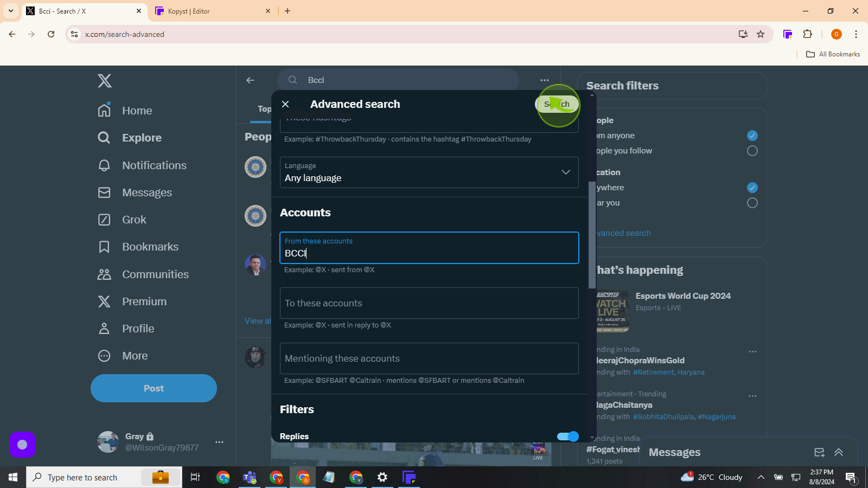Open the Advanced search link
This screenshot has width=868, height=488.
click(623, 233)
